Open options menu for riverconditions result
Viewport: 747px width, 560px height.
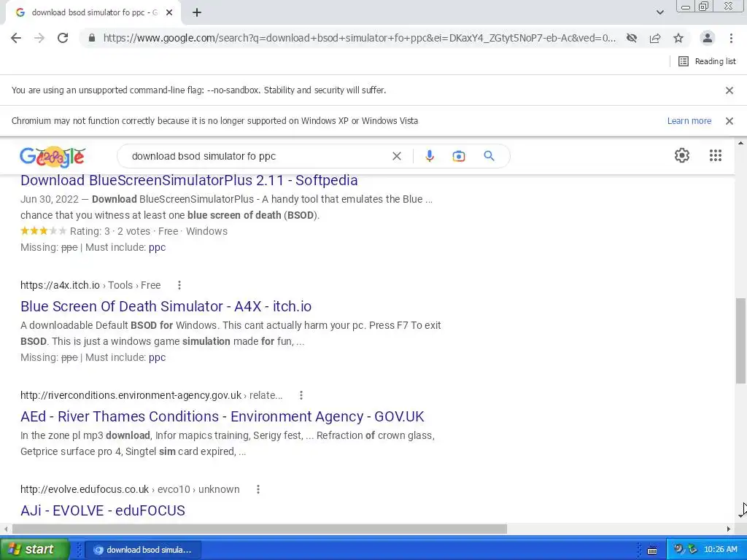tap(301, 395)
